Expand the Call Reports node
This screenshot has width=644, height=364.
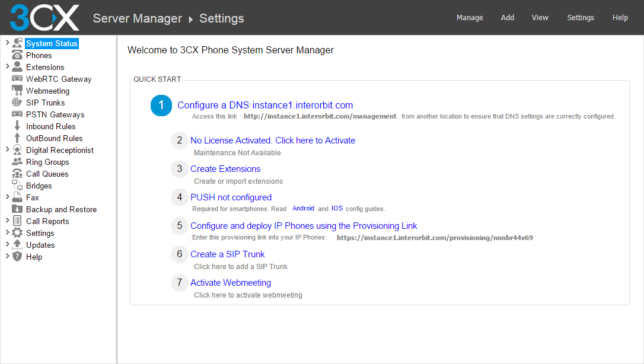pyautogui.click(x=7, y=221)
